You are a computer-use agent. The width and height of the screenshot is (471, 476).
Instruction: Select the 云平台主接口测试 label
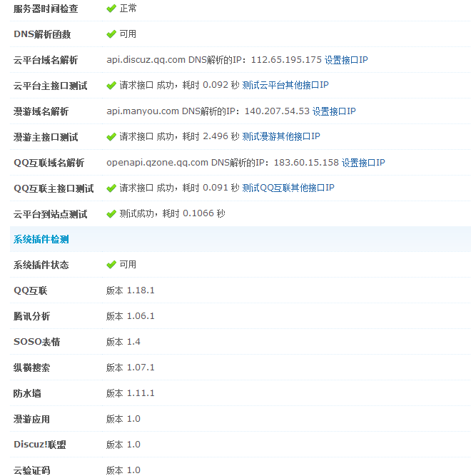point(51,86)
